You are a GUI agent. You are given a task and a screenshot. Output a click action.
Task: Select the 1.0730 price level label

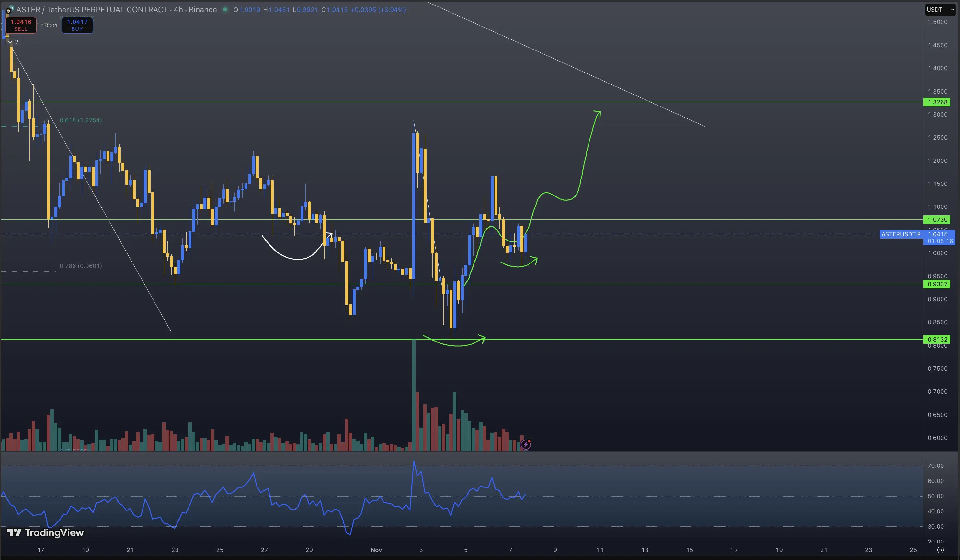point(937,220)
